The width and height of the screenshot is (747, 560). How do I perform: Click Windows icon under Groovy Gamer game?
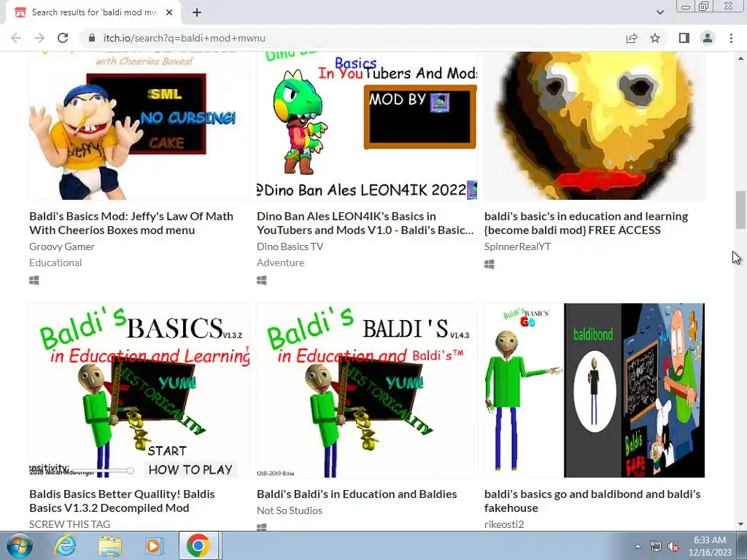coord(34,281)
